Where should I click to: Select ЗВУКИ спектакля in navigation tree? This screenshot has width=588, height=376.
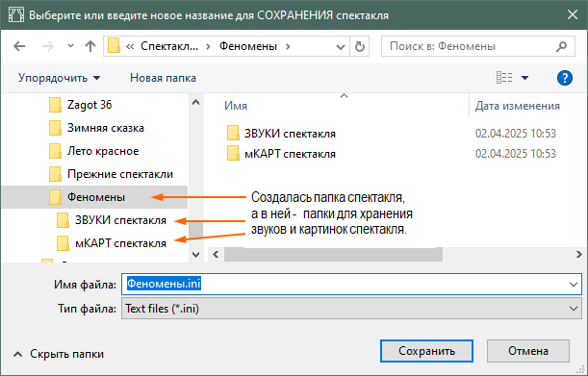[x=120, y=220]
